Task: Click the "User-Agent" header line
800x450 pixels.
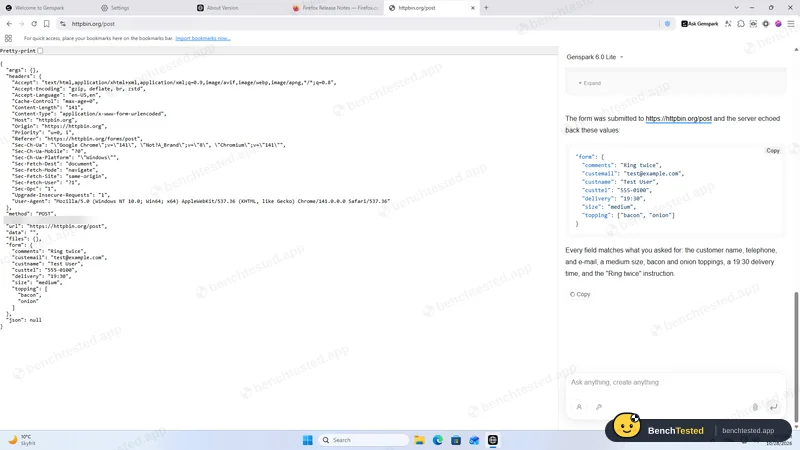Action: tap(201, 201)
